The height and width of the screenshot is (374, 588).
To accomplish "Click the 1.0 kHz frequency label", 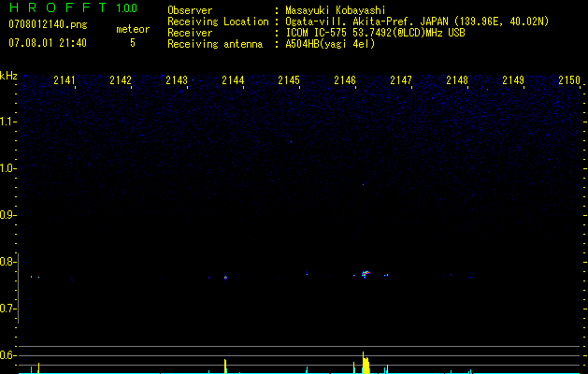I will pos(7,168).
